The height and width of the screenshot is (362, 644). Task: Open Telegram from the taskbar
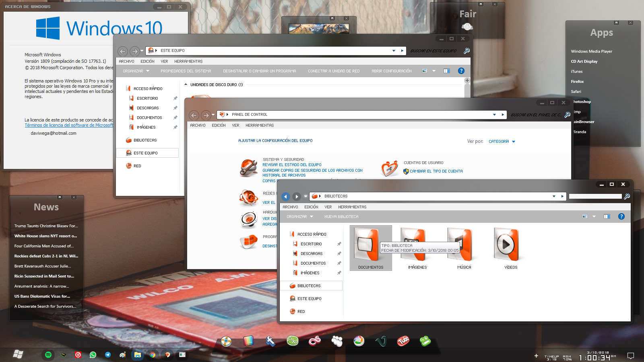[108, 355]
